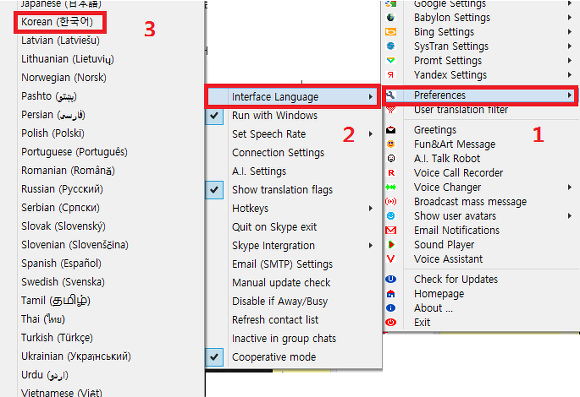Click the Sound Player play icon
580x397 pixels.
(x=391, y=245)
